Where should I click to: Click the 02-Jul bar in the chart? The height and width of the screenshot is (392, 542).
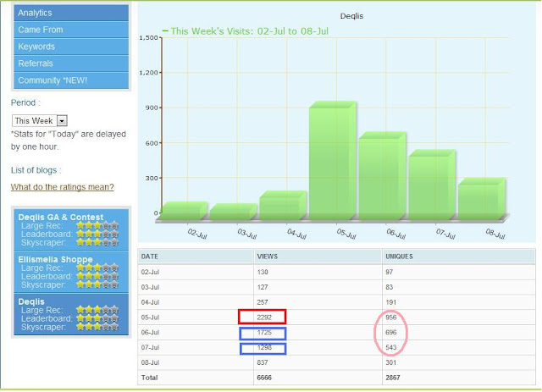click(x=184, y=211)
